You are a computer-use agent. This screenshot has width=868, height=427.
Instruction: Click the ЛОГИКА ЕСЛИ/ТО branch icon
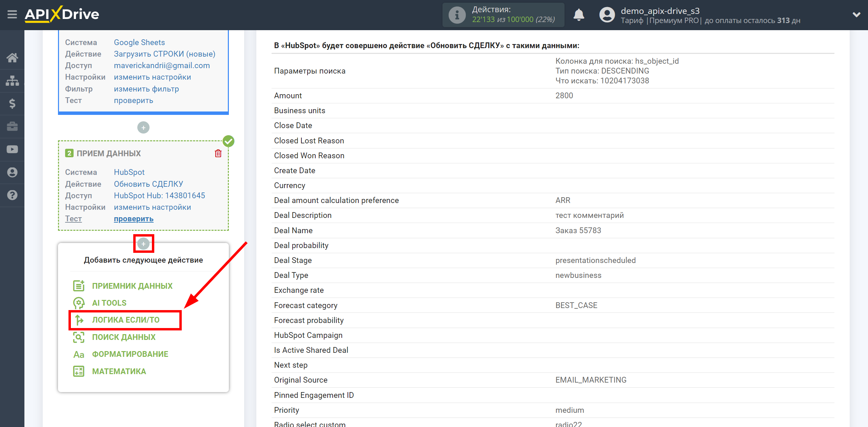coord(79,320)
